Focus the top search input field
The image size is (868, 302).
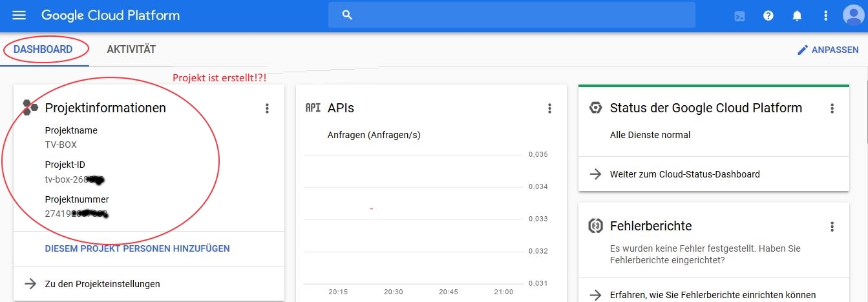pyautogui.click(x=511, y=15)
